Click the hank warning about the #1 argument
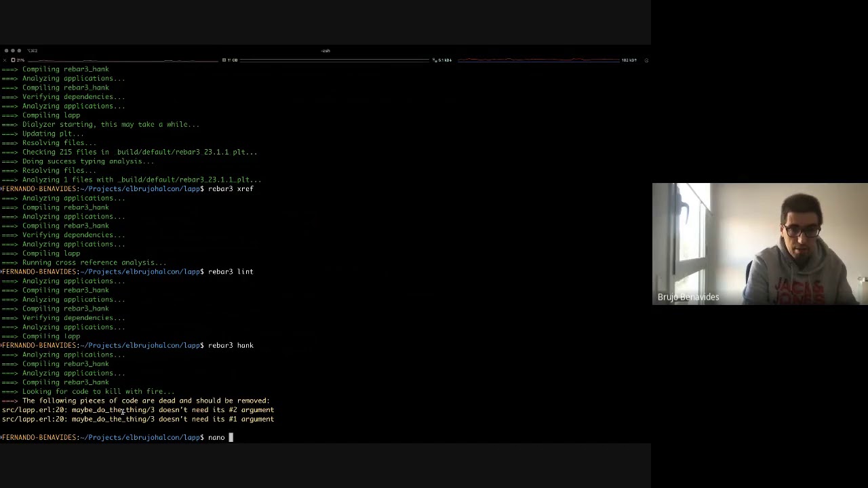868x488 pixels. (138, 420)
